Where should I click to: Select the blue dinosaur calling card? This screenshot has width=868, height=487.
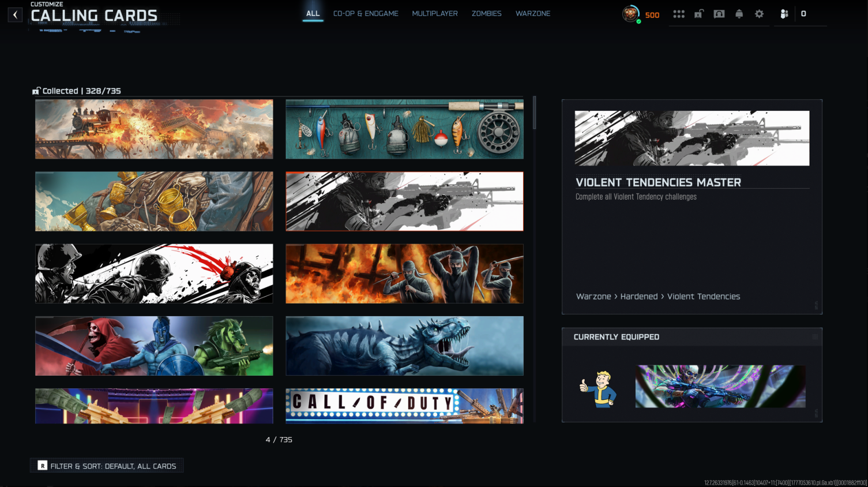pyautogui.click(x=405, y=346)
